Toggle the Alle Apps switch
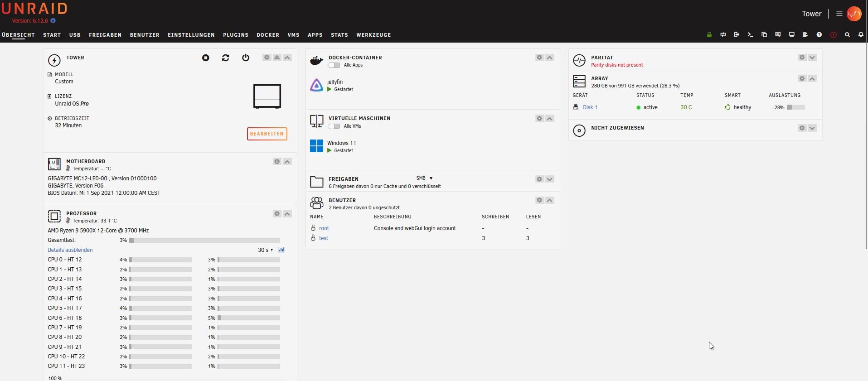The image size is (868, 381). 334,65
